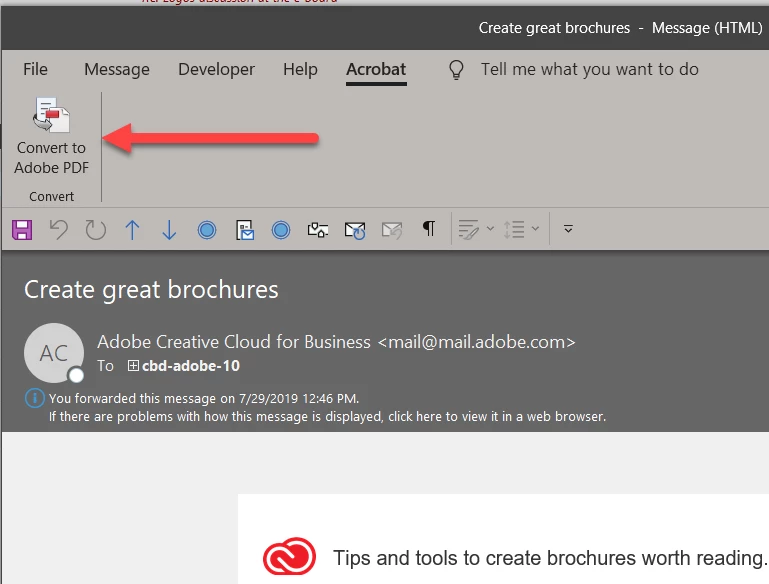Click the 'Create great brochures' subject heading
Viewport: 769px width, 584px height.
[x=151, y=289]
